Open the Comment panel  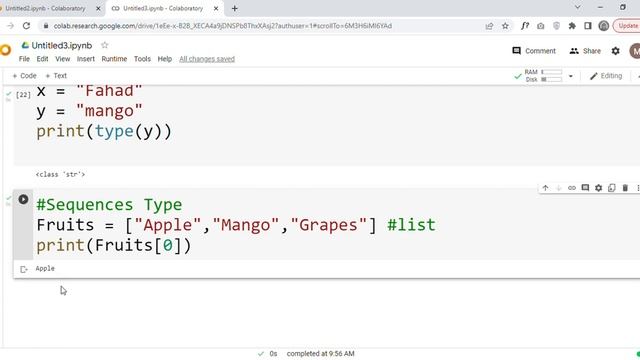(534, 51)
